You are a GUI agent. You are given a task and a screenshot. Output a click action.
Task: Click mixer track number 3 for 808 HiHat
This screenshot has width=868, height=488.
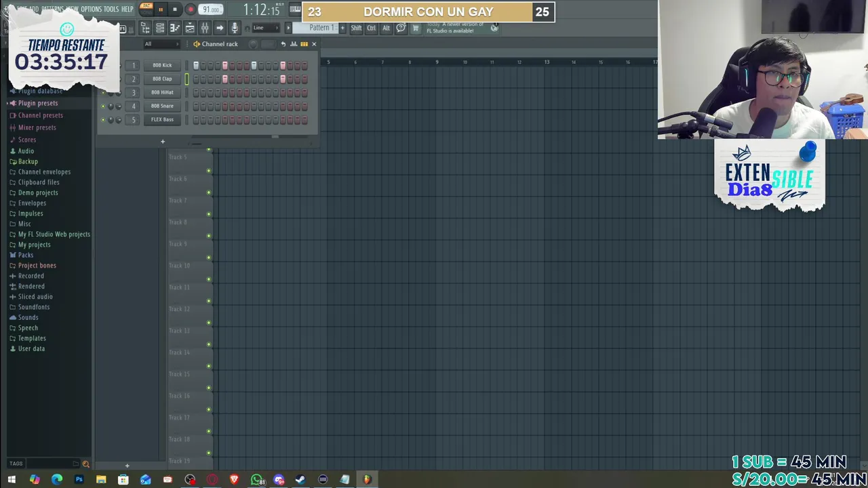click(x=134, y=92)
